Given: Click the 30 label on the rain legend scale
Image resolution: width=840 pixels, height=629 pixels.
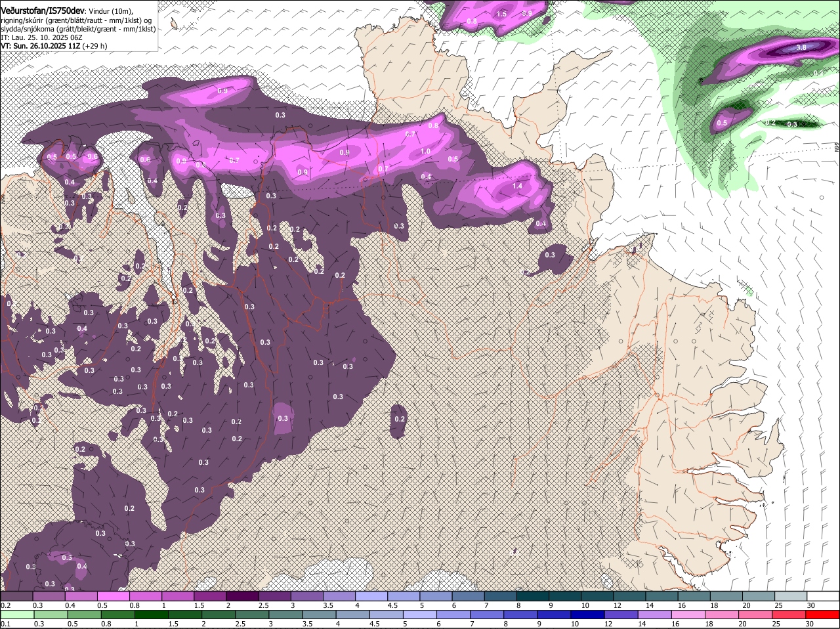Looking at the screenshot, I should pyautogui.click(x=810, y=624).
